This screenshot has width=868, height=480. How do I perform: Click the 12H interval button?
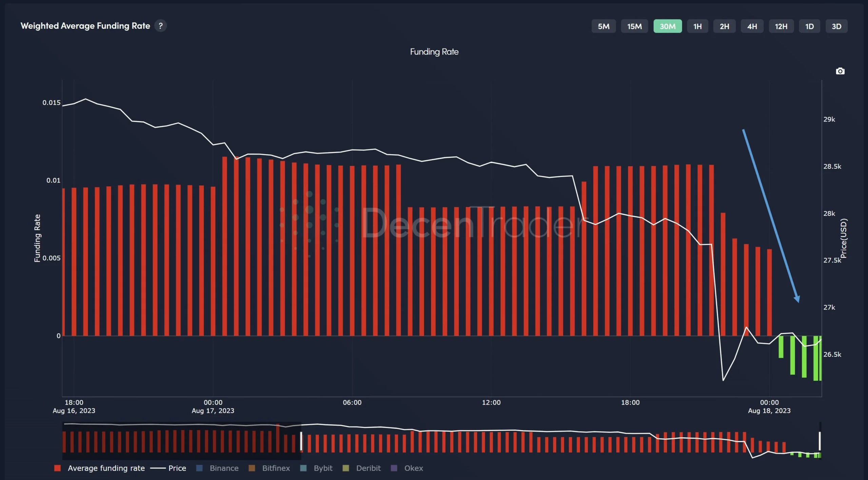(781, 26)
